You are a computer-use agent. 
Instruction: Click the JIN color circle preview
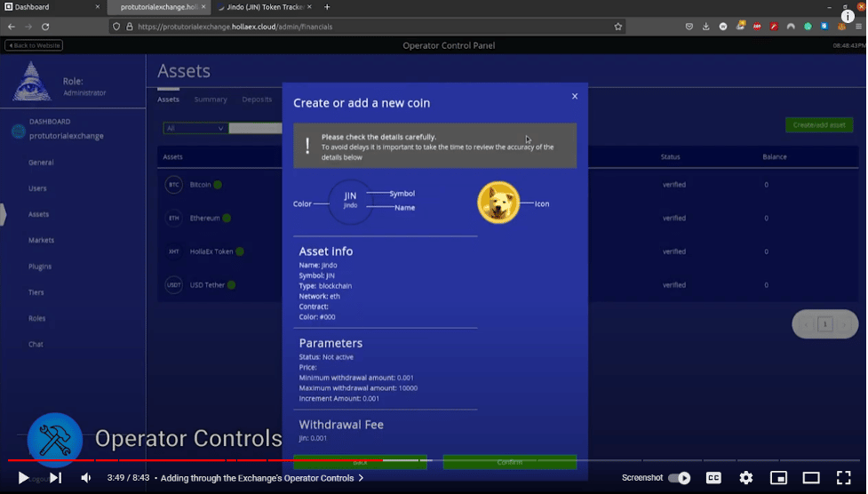click(x=350, y=202)
